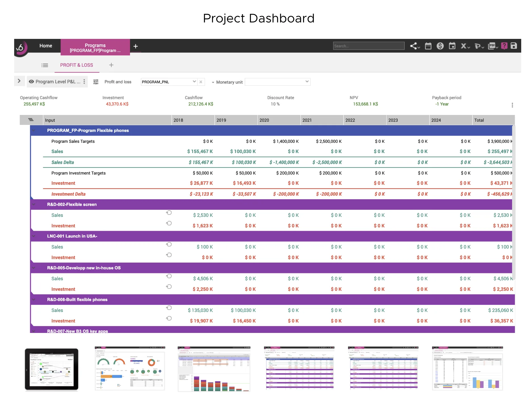Image resolution: width=532 pixels, height=407 pixels.
Task: Go to the Home tab
Action: tap(46, 46)
